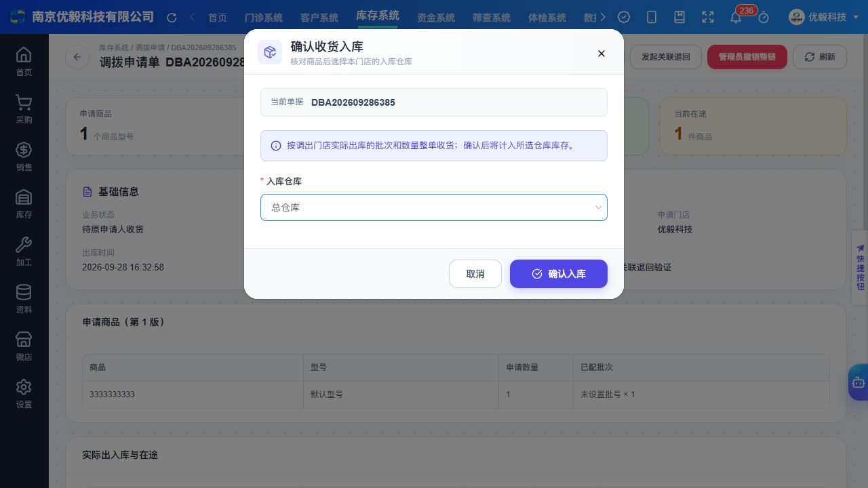868x488 pixels.
Task: Click the right chevron after the top tabs
Action: point(604,18)
